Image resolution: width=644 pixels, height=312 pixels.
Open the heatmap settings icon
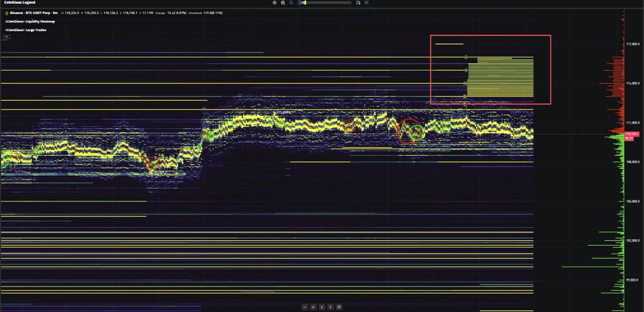coord(358,3)
